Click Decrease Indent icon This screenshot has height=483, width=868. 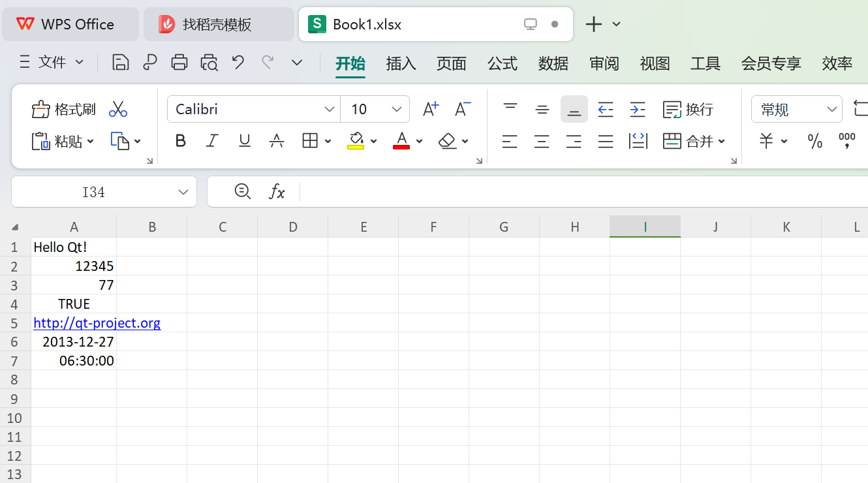606,109
